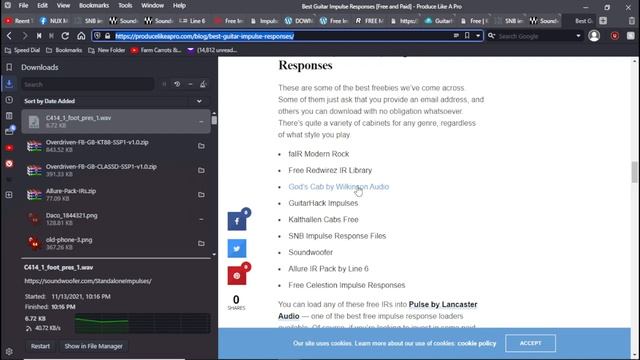640x360 pixels.
Task: Expand the Sort by Date Added dropdown
Action: (x=199, y=101)
